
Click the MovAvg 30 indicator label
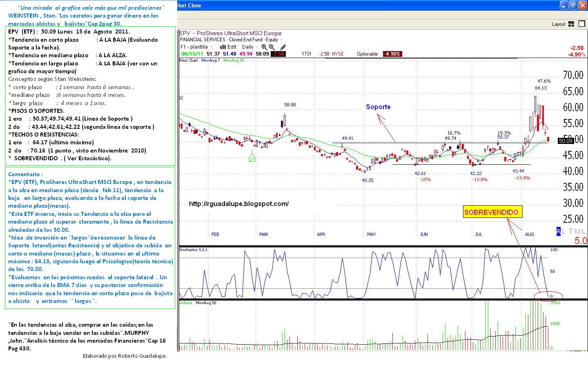[x=234, y=61]
